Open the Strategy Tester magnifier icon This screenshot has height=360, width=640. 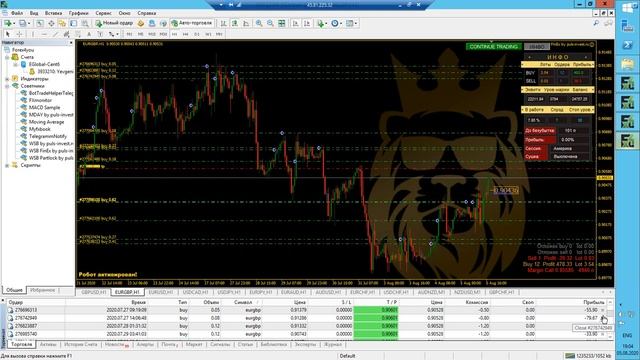click(84, 24)
